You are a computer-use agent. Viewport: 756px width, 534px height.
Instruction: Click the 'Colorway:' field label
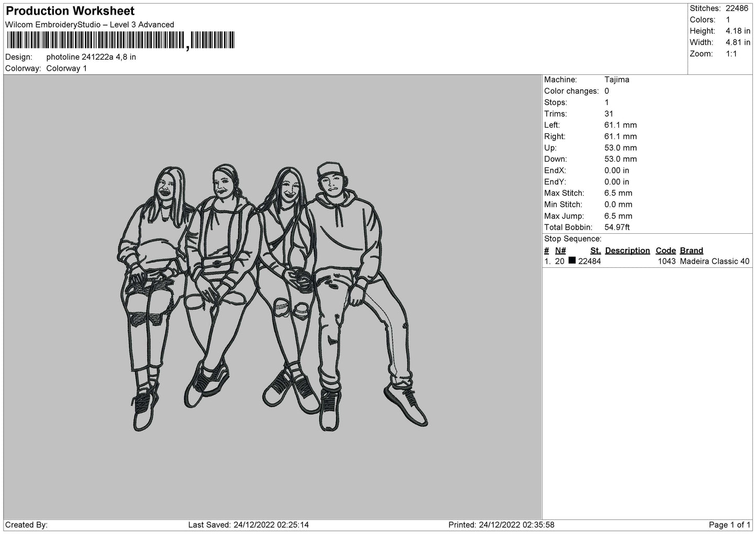23,69
